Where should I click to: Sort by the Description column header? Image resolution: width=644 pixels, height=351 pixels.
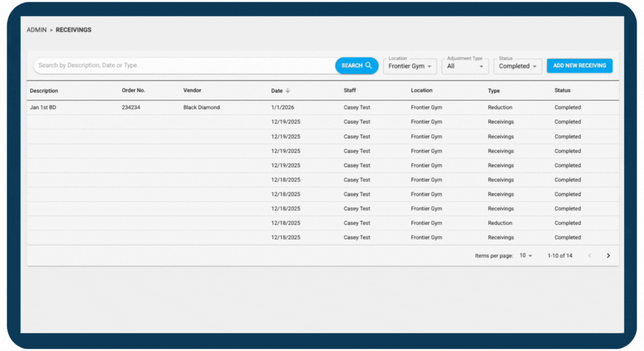44,91
